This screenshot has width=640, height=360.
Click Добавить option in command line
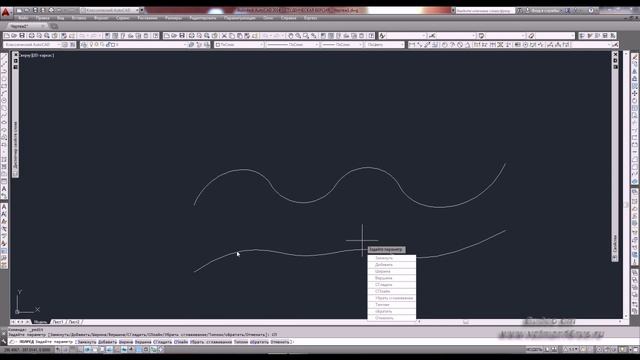(x=107, y=342)
